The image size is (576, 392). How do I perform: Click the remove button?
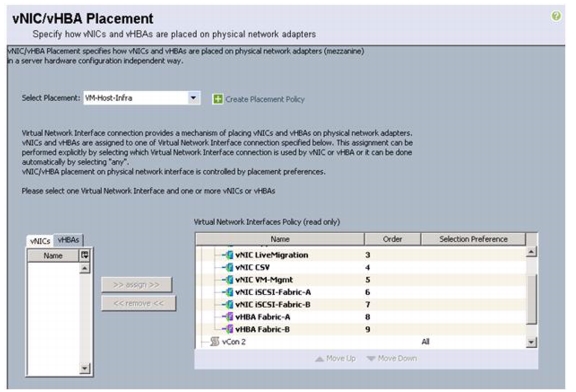138,303
